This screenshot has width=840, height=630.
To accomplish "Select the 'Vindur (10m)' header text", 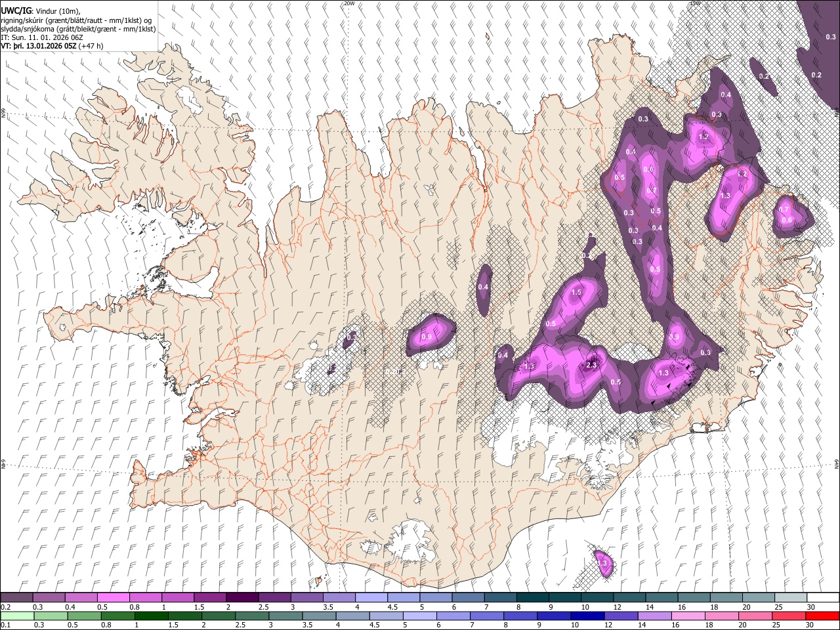I will tap(58, 11).
